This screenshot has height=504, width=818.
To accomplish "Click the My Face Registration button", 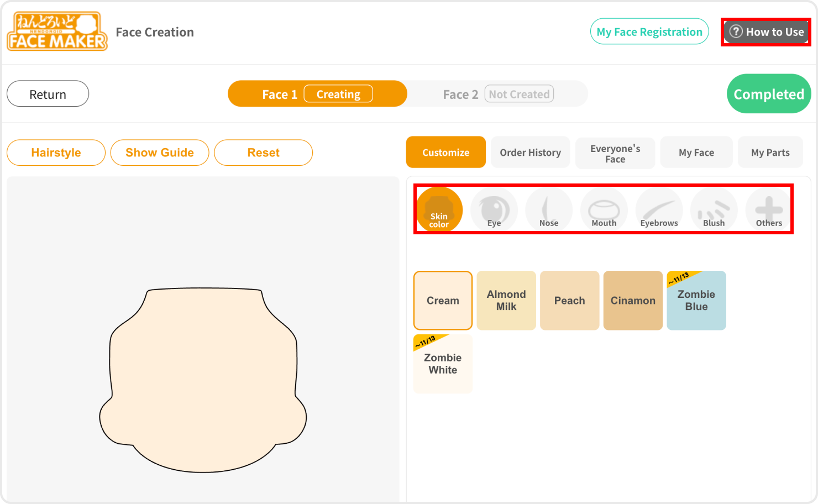I will click(649, 32).
